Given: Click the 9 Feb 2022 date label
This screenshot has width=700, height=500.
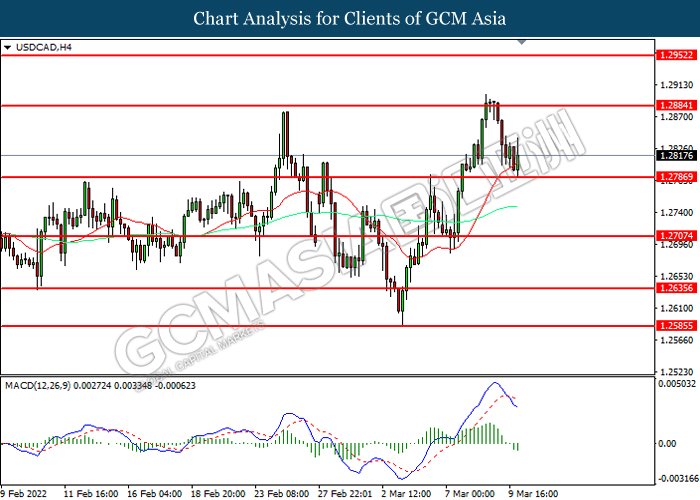Looking at the screenshot, I should pyautogui.click(x=23, y=493).
